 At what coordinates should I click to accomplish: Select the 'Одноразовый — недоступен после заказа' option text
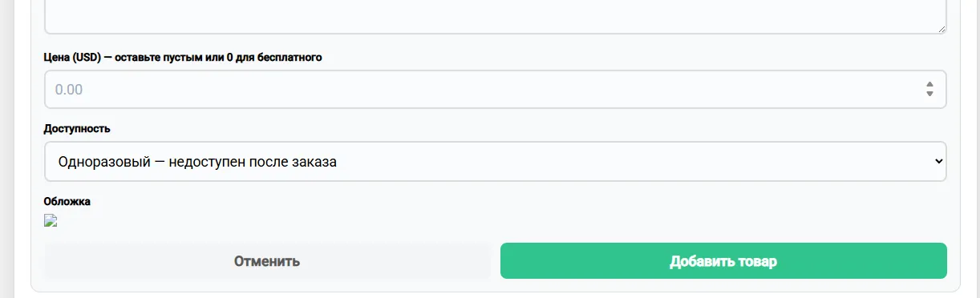pos(197,161)
